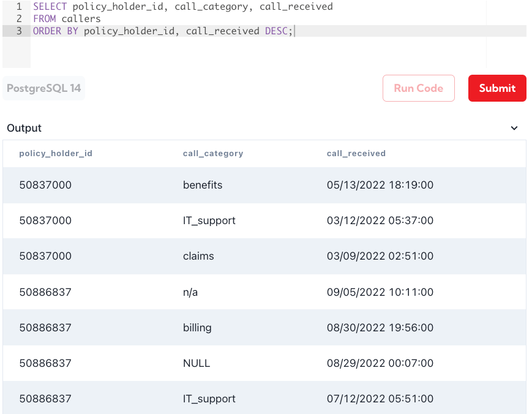The height and width of the screenshot is (414, 532).
Task: Click the call_category column header
Action: 212,153
